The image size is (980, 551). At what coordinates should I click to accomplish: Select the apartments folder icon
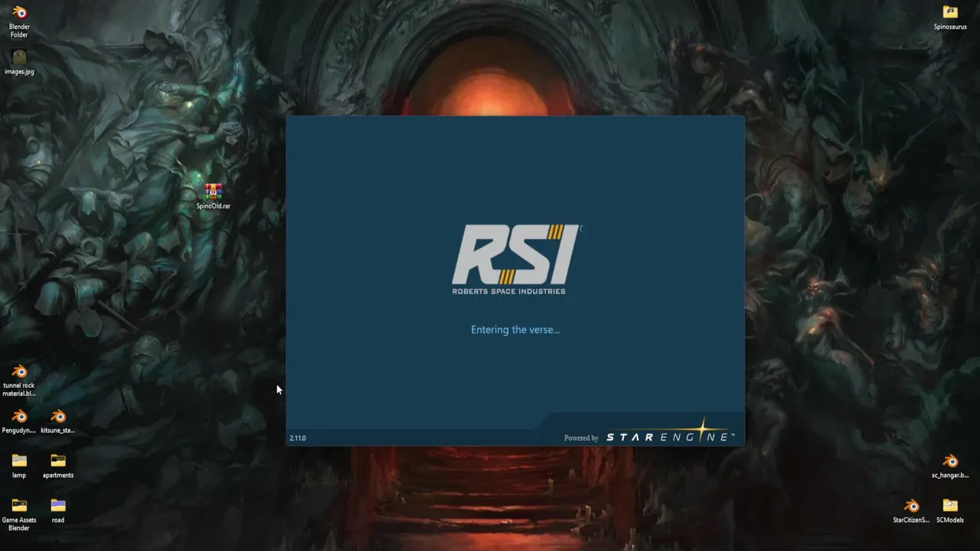(x=58, y=465)
